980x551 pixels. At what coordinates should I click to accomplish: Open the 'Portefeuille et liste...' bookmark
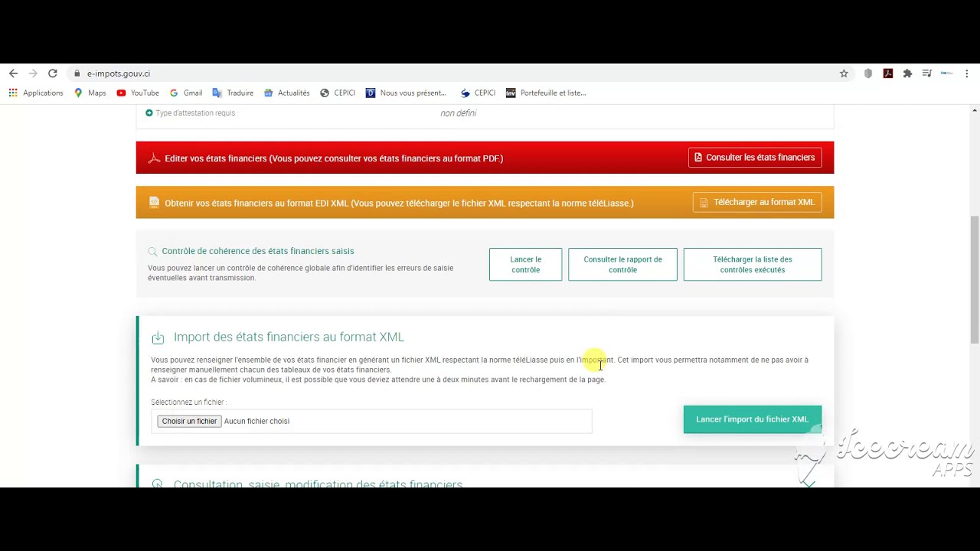coord(546,93)
